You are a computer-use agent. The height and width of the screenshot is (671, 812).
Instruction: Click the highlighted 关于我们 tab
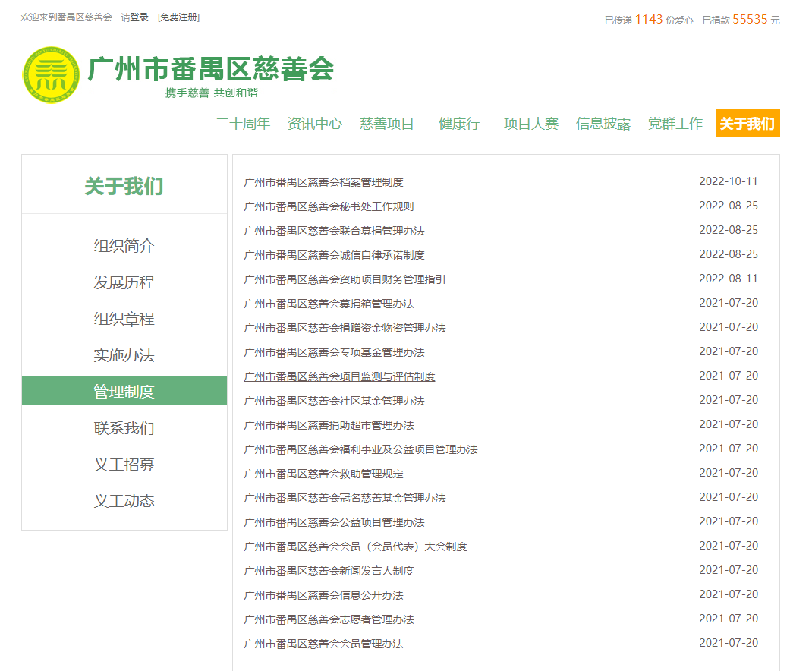click(x=747, y=123)
